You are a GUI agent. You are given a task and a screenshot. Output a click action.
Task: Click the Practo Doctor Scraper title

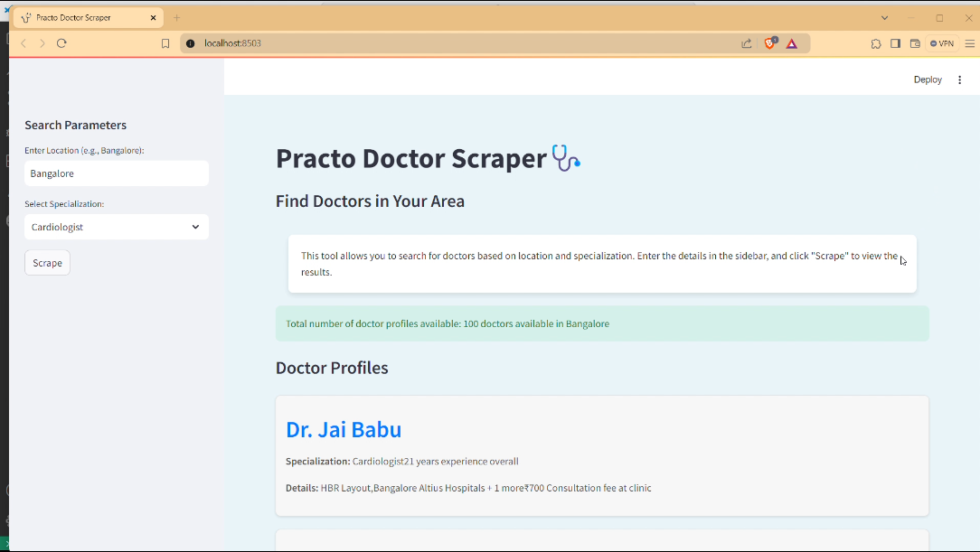[411, 158]
